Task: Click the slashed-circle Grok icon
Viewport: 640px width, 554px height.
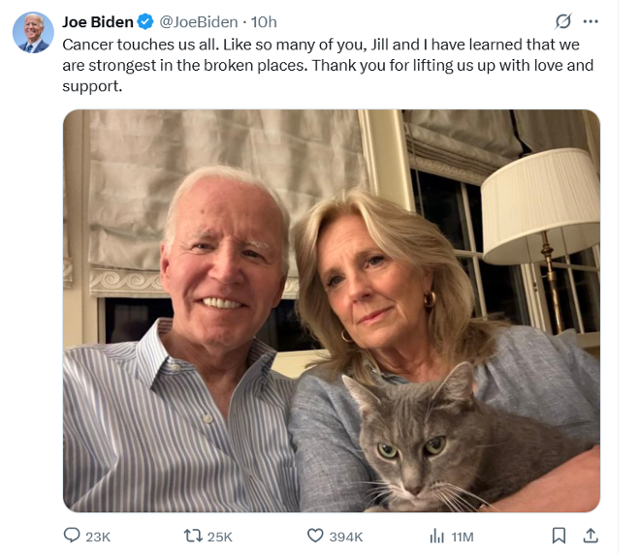Action: pyautogui.click(x=564, y=21)
